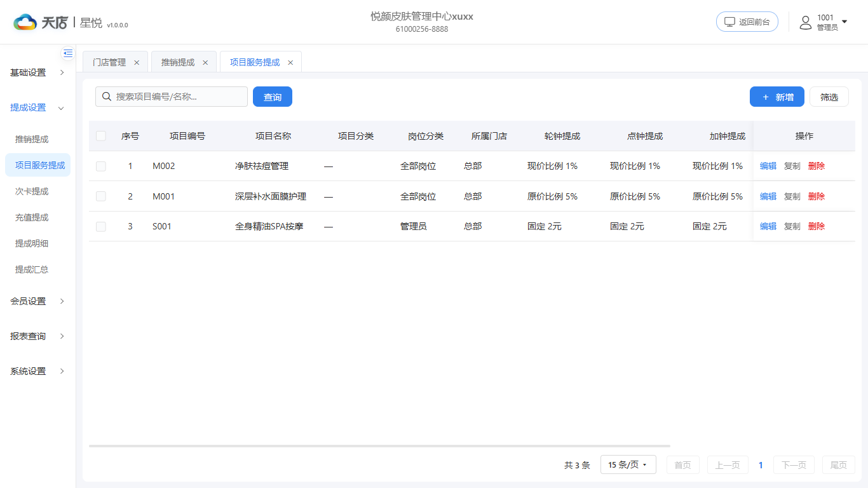Expand the 基础设置 menu
This screenshot has width=868, height=488.
(38, 72)
